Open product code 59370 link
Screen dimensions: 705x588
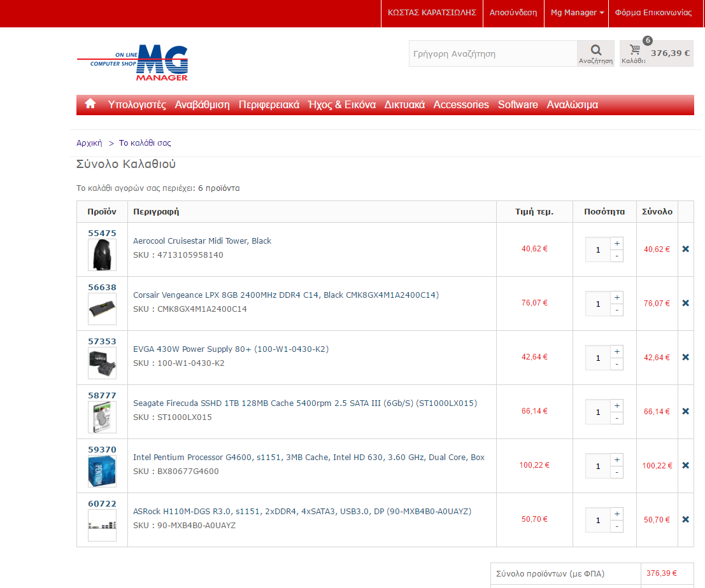(x=102, y=450)
